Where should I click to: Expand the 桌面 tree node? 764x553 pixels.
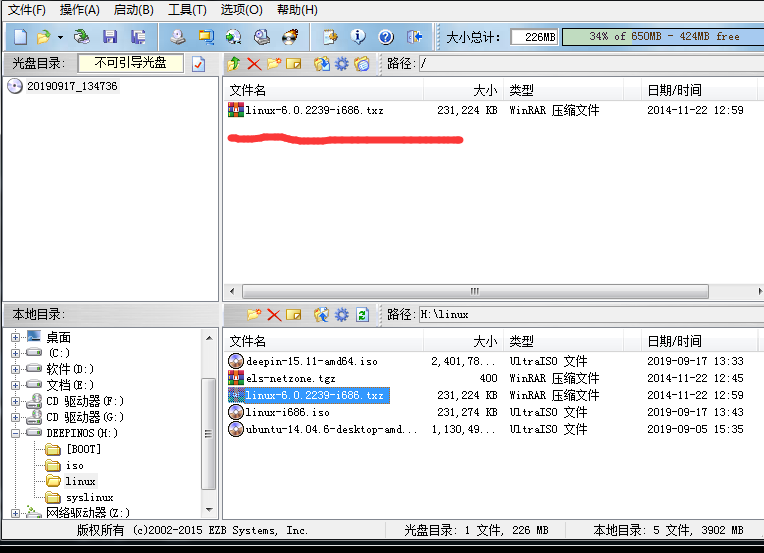[x=15, y=337]
